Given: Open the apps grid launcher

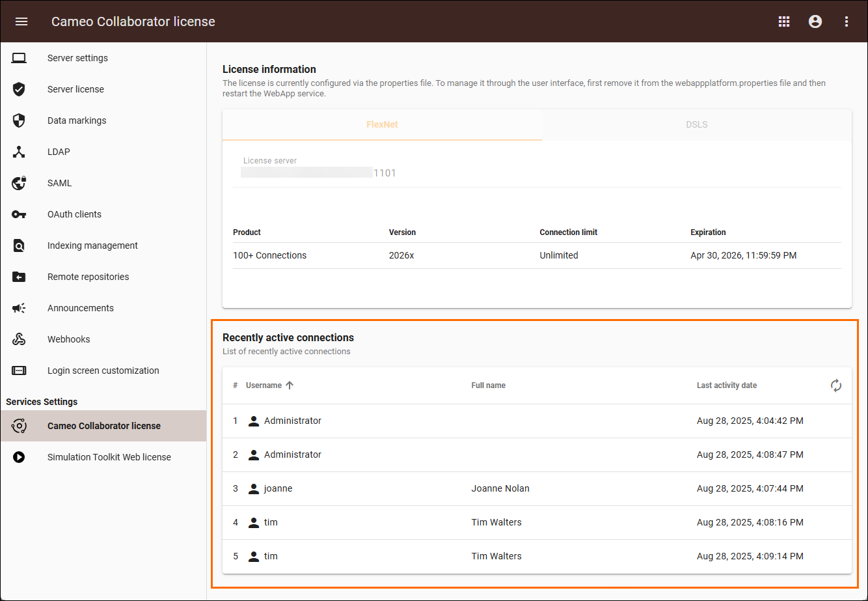Looking at the screenshot, I should pos(784,21).
